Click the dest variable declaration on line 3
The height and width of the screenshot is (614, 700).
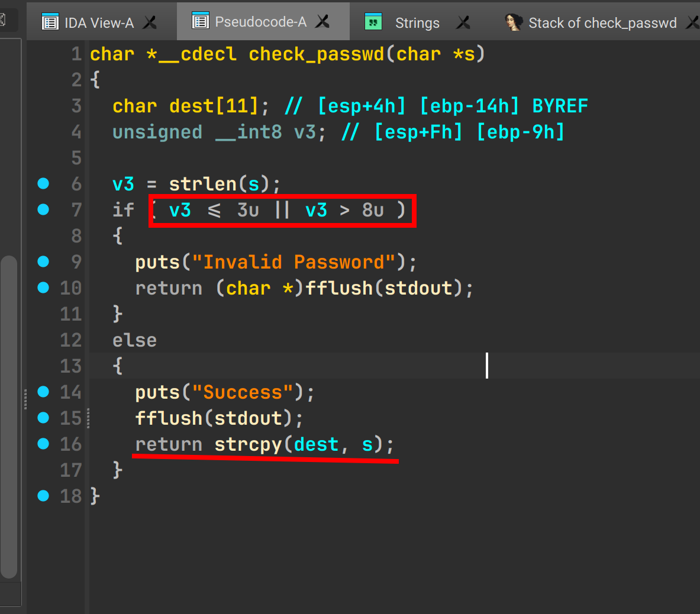pos(192,106)
